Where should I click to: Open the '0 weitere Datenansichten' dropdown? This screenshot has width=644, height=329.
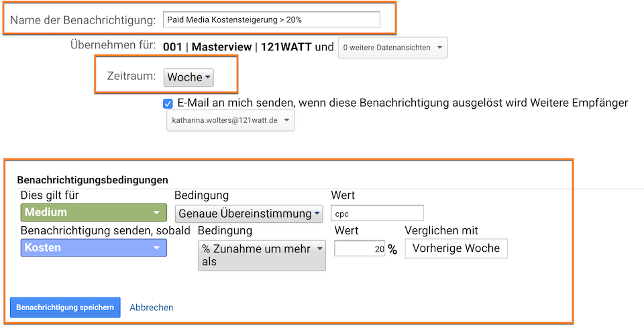pos(392,48)
